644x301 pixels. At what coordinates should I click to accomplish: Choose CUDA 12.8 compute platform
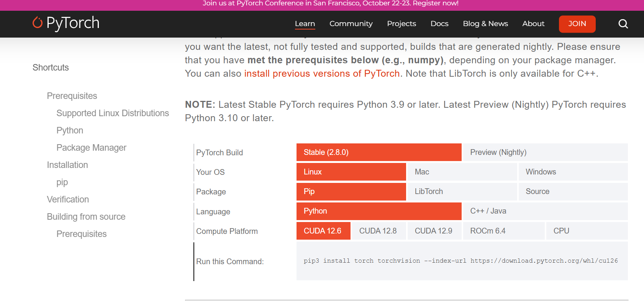coord(379,231)
